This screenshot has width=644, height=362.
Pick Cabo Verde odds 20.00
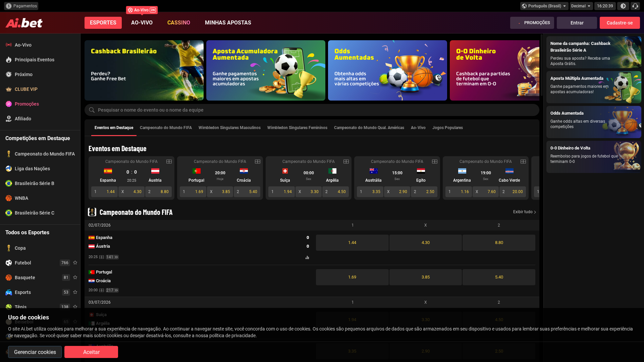point(513,192)
